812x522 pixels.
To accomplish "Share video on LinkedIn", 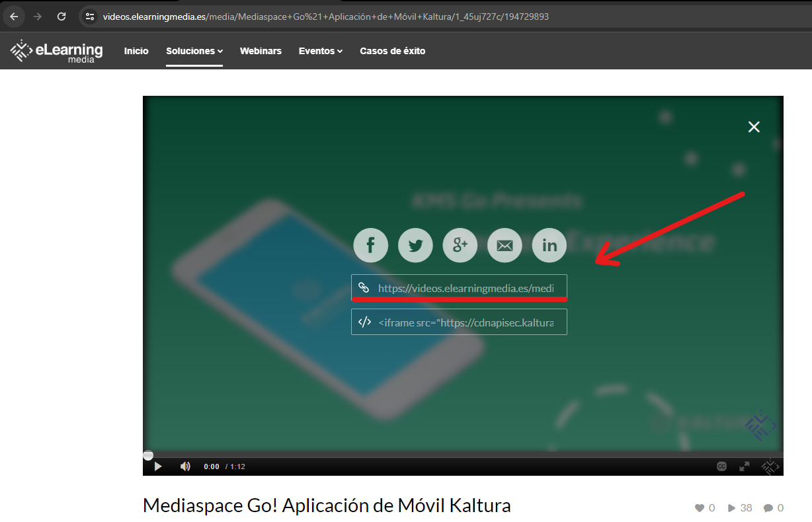I will pos(549,245).
